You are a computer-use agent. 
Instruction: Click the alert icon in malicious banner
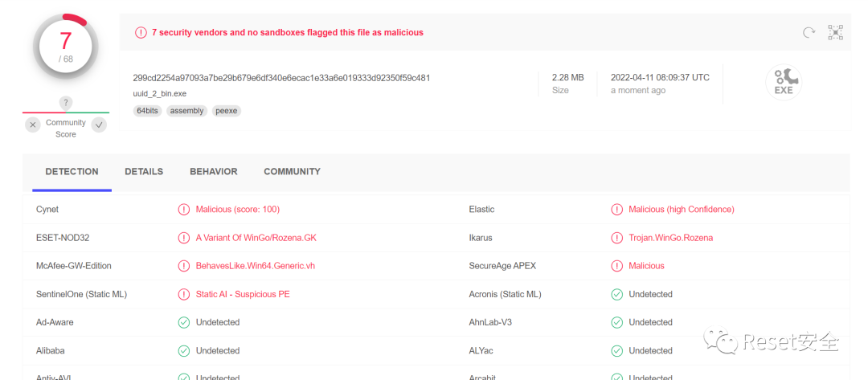point(141,33)
